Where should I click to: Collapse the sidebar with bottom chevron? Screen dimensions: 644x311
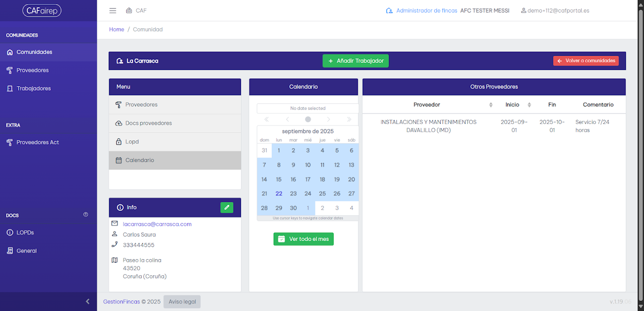click(88, 301)
